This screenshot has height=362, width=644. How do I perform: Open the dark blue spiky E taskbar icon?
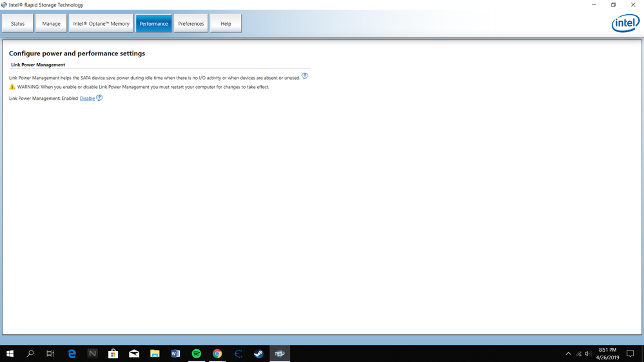pyautogui.click(x=239, y=354)
